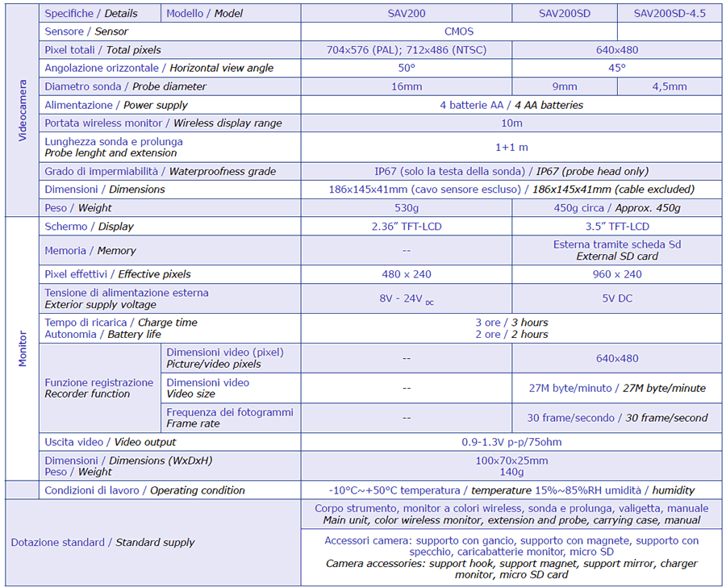This screenshot has height=588, width=726.
Task: Select the Camera accessories description text
Action: [x=511, y=569]
